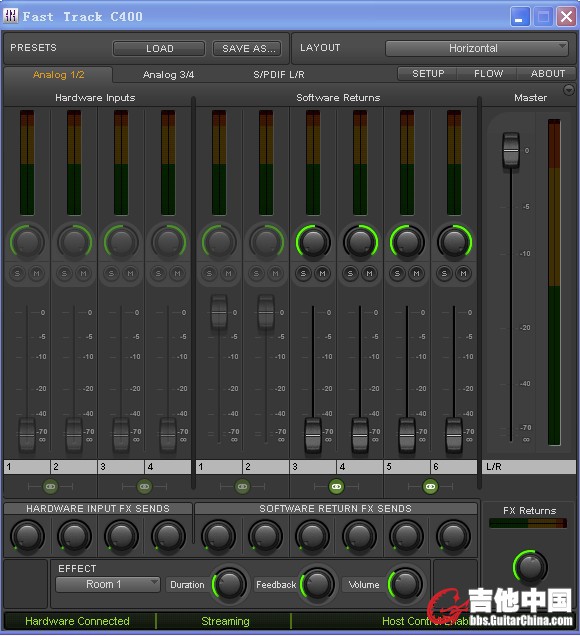The image size is (580, 636).
Task: Minimize the Fast Track C400 window
Action: [519, 17]
